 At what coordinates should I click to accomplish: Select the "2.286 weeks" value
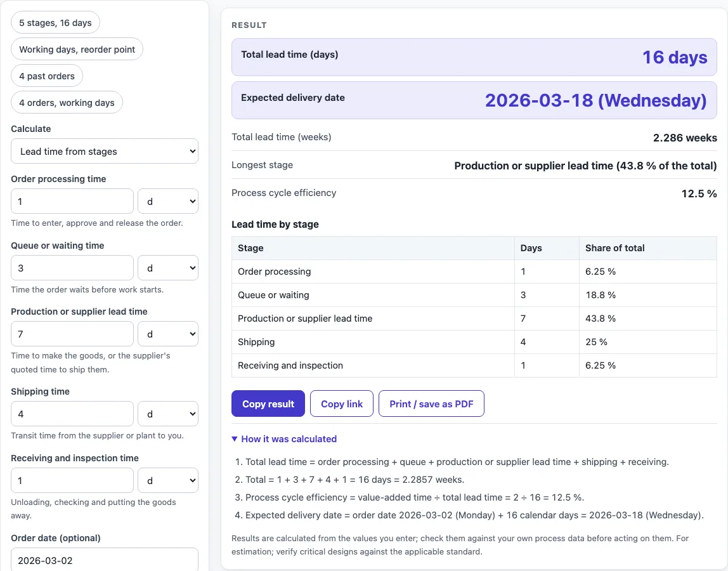point(685,138)
